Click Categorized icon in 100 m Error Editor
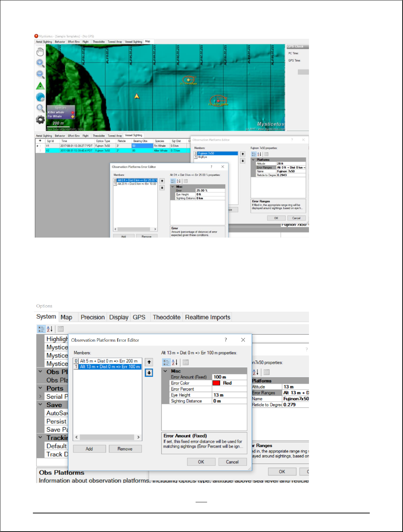403x532 pixels. click(x=166, y=362)
